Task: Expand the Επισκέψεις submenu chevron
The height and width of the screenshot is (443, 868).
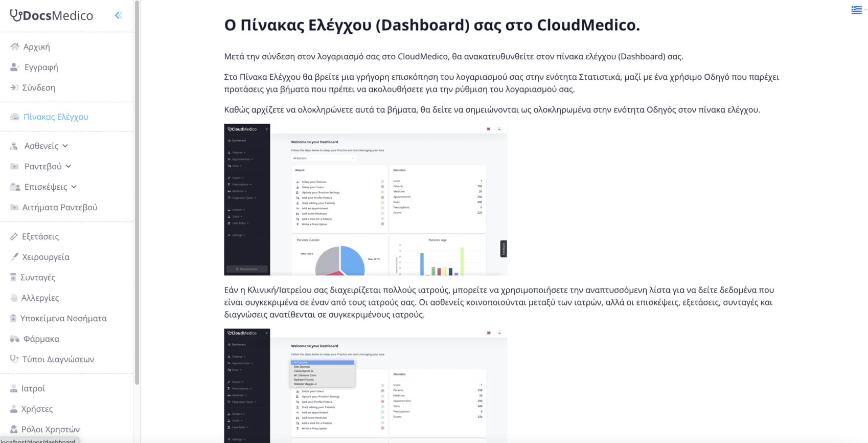Action: click(74, 187)
